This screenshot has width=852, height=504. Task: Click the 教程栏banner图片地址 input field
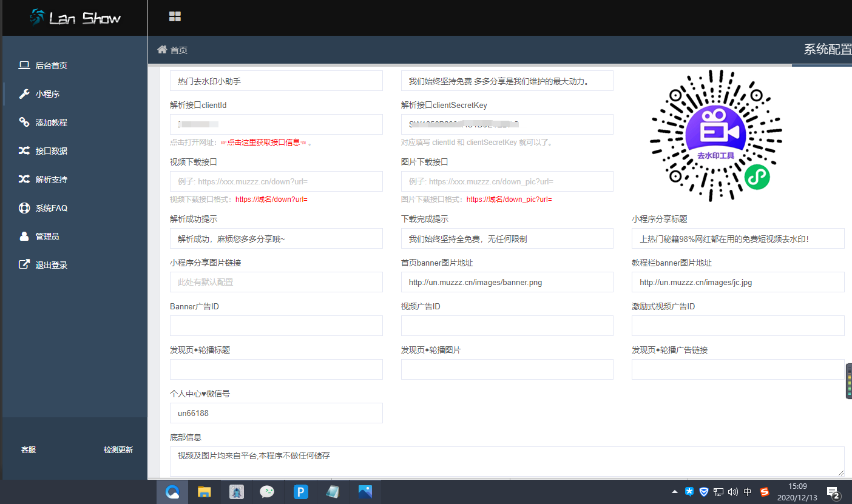738,282
